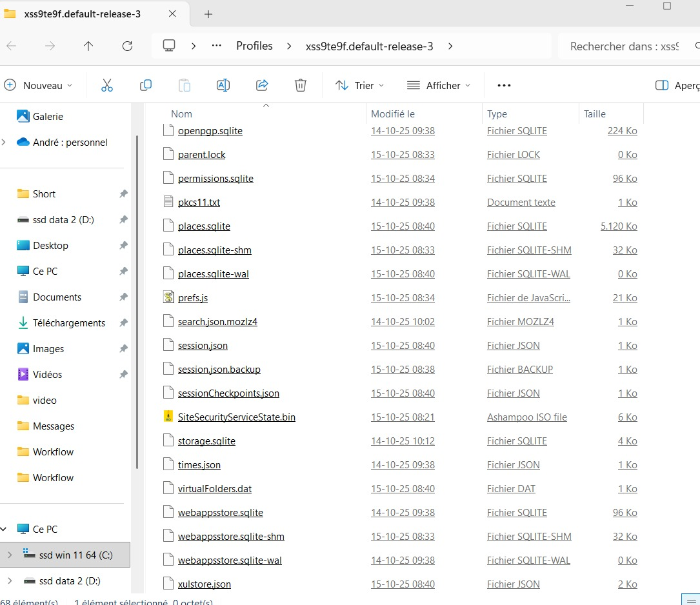Open the Afficher view dropdown
Viewport: 700px width, 605px height.
[439, 85]
